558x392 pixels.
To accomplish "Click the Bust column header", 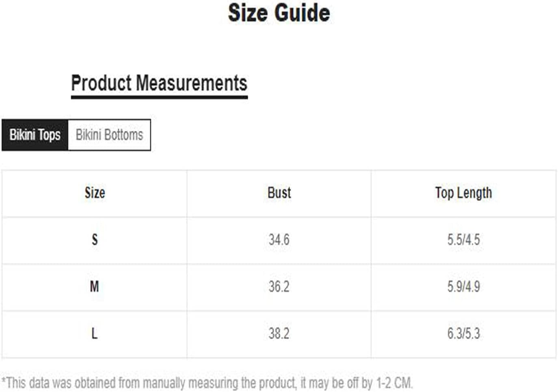I will pos(279,193).
